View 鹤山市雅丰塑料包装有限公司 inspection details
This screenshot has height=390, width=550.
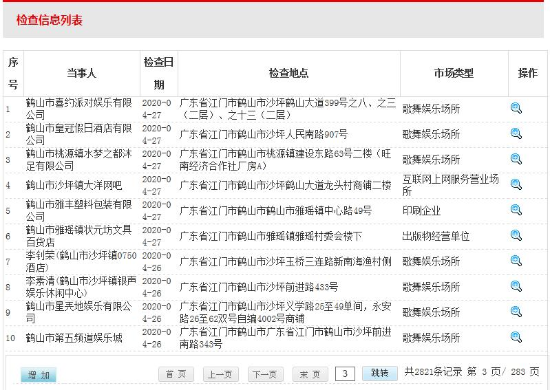pyautogui.click(x=516, y=210)
